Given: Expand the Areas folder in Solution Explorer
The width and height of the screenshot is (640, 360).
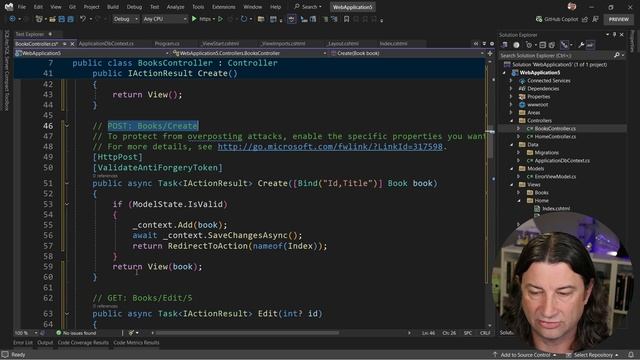Looking at the screenshot, I should point(512,113).
